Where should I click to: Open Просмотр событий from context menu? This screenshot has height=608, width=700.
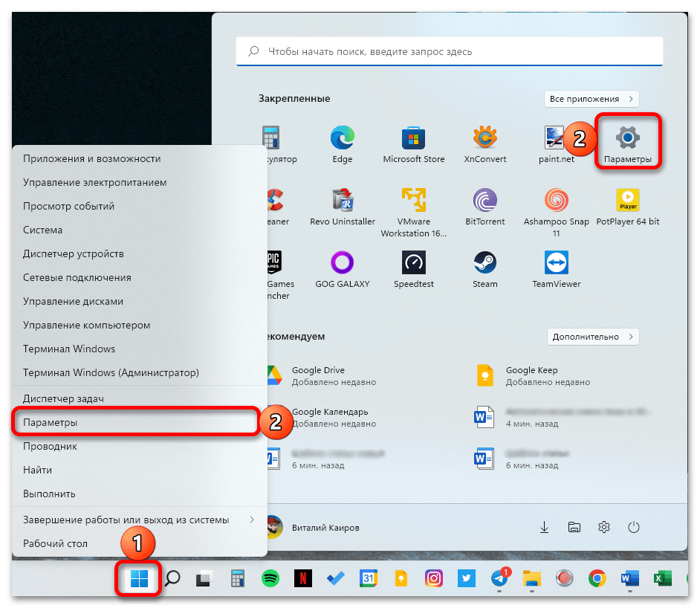[x=139, y=206]
